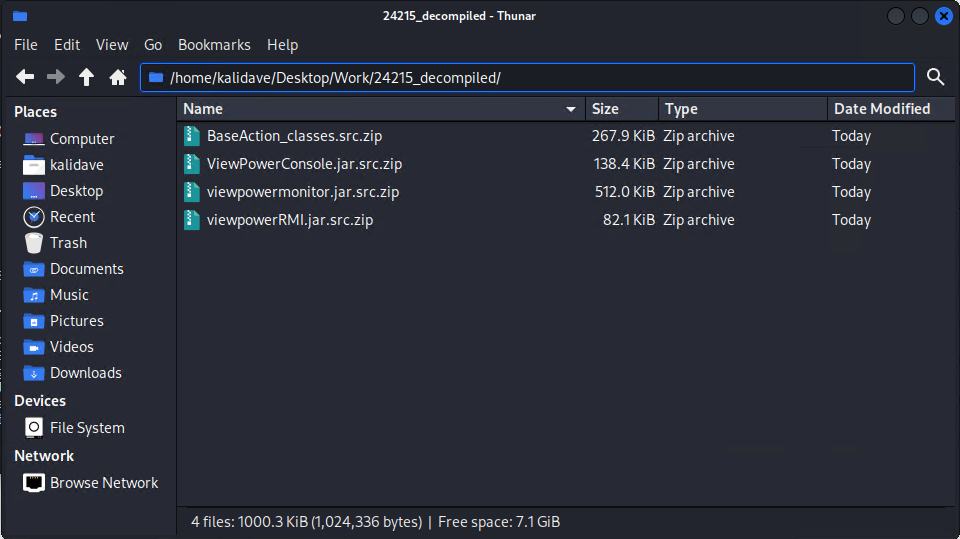Select ViewPowerConsole.jar.src.zip file name

304,164
